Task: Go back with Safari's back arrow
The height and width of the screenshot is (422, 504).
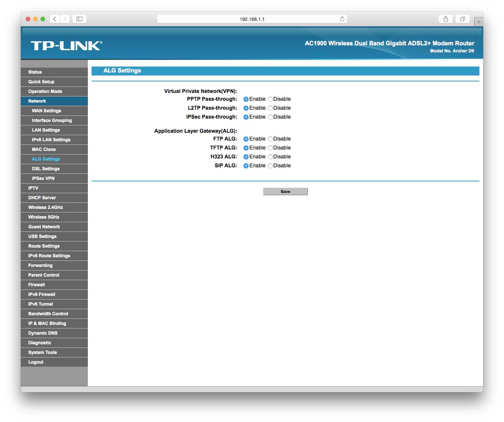Action: (55, 19)
